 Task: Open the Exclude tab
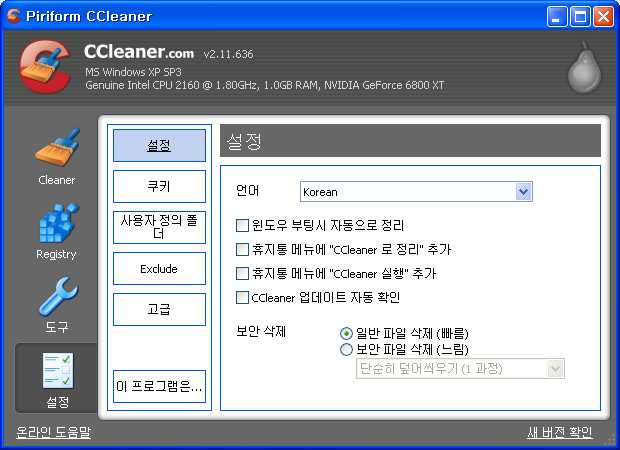[x=159, y=269]
